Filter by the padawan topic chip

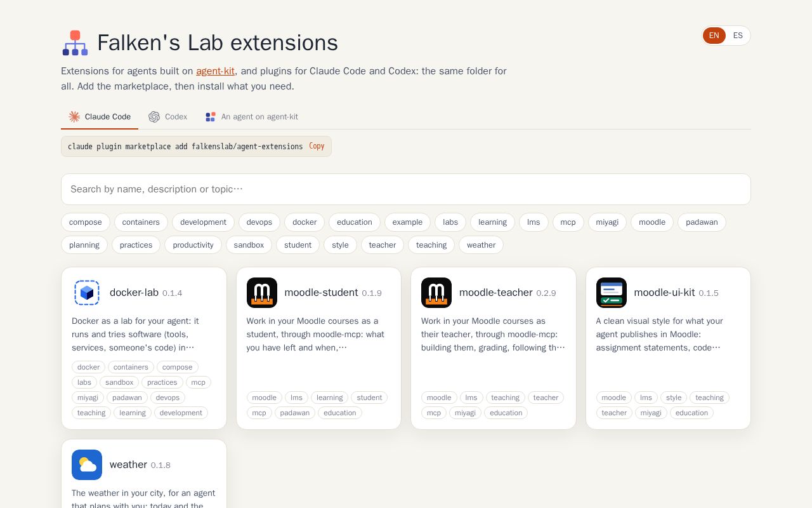click(702, 222)
